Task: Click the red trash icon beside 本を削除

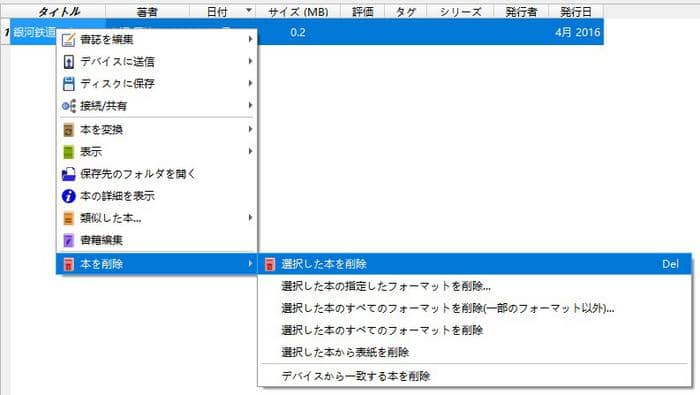Action: (68, 264)
